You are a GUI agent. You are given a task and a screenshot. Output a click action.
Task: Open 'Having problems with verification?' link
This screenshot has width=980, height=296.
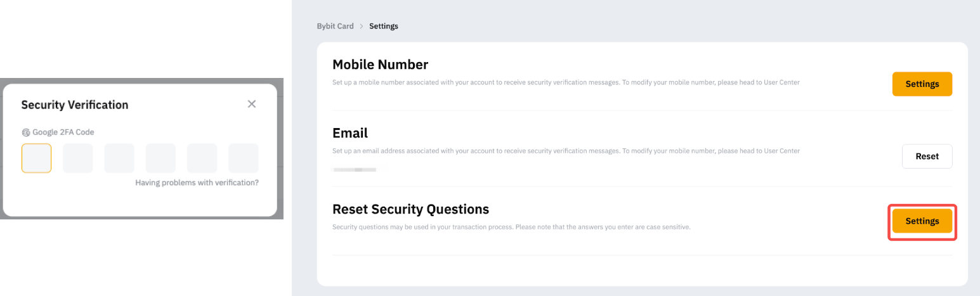pos(197,183)
